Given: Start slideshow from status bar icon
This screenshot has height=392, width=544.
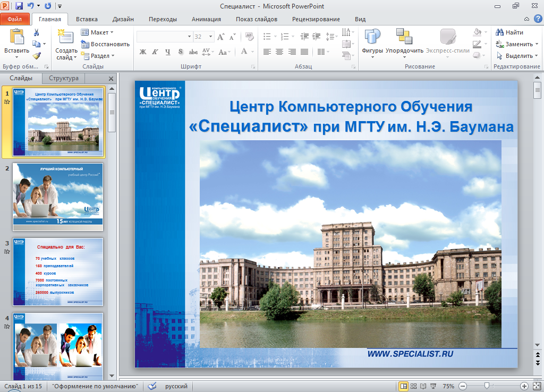Looking at the screenshot, I should 433,386.
